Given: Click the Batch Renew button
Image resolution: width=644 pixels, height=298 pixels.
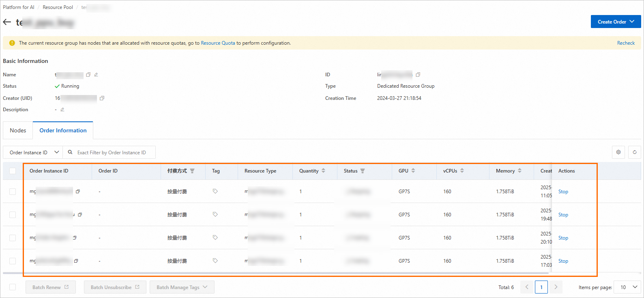Looking at the screenshot, I should [51, 287].
